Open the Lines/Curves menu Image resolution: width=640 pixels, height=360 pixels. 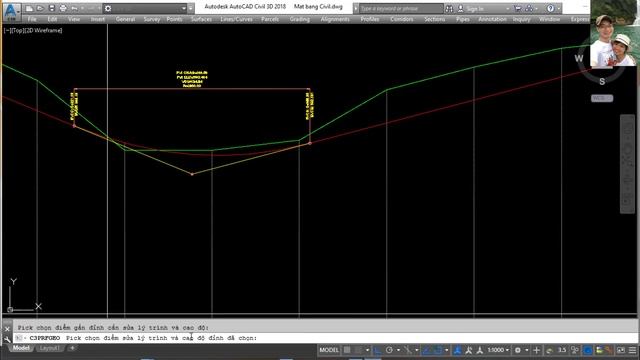point(236,19)
